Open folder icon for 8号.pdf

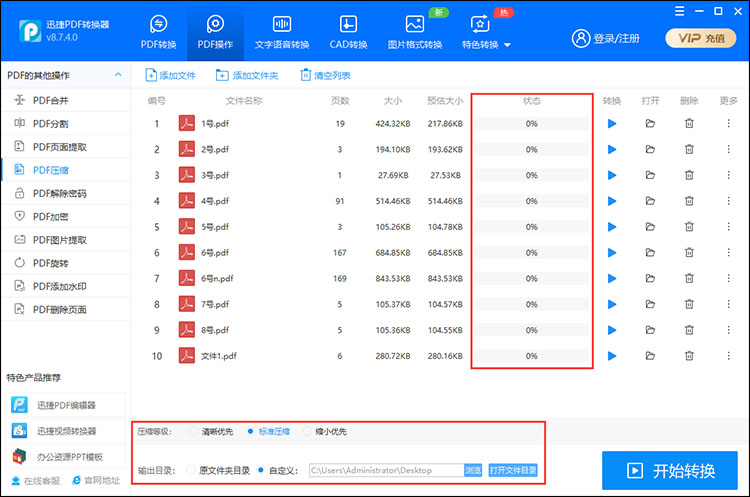pos(650,330)
